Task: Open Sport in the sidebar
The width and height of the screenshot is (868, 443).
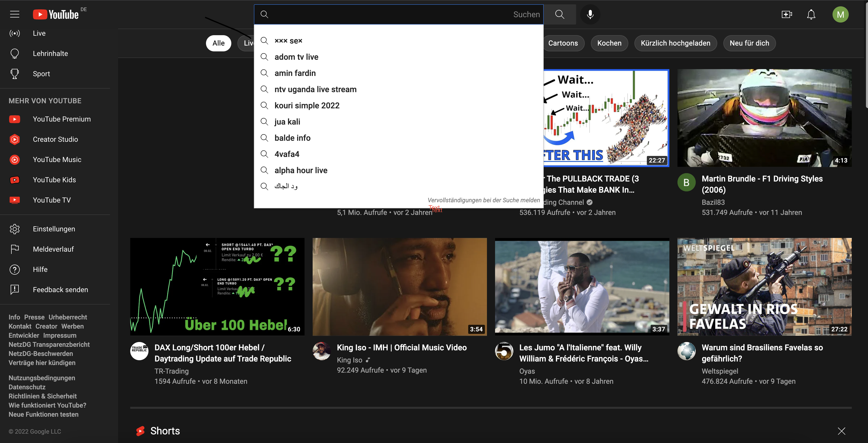Action: (41, 74)
